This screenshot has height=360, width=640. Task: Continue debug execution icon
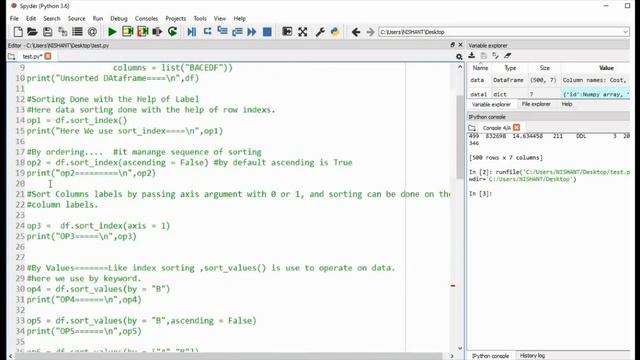(251, 32)
